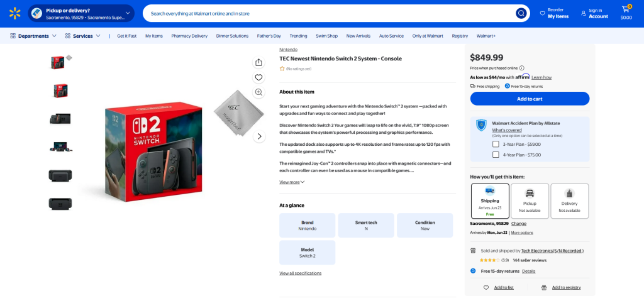Expand the Services dropdown
The height and width of the screenshot is (308, 644).
82,36
